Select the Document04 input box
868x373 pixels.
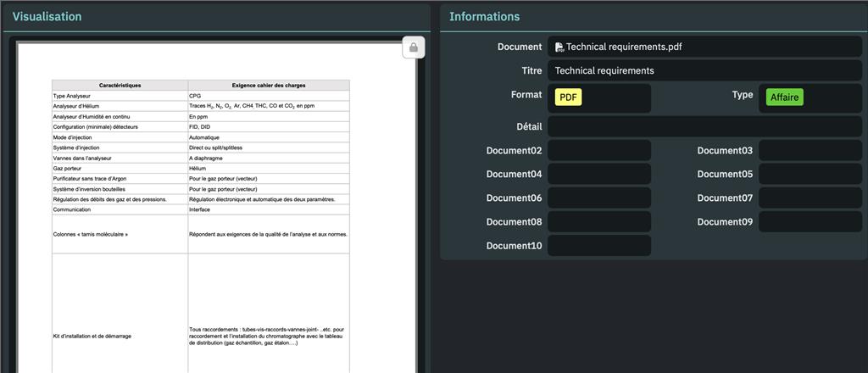pos(598,175)
